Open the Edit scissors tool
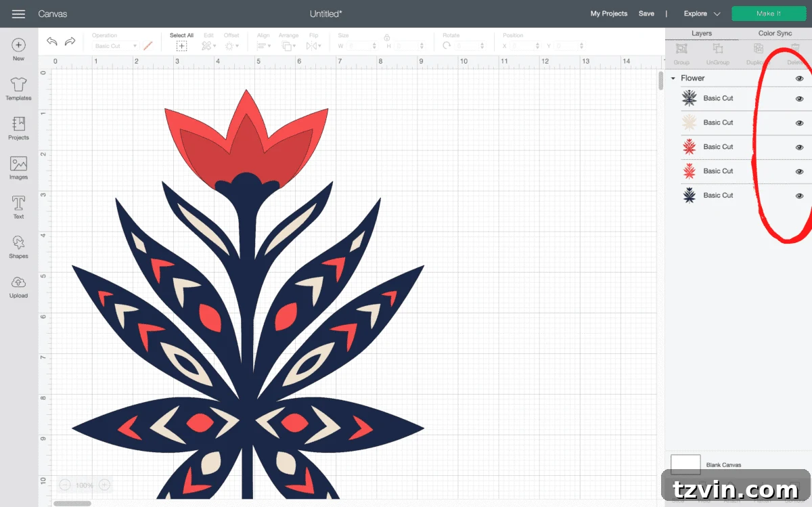This screenshot has width=812, height=507. (x=207, y=46)
